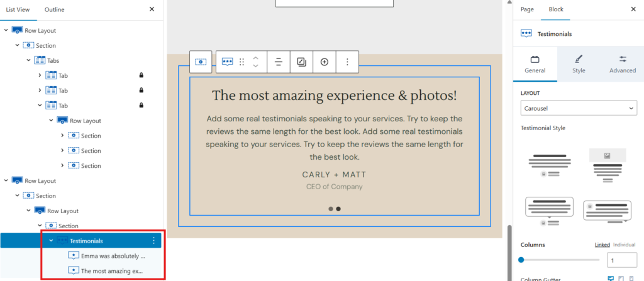Click the lock icon on the expanded Tab row
The width and height of the screenshot is (644, 281).
[x=142, y=106]
